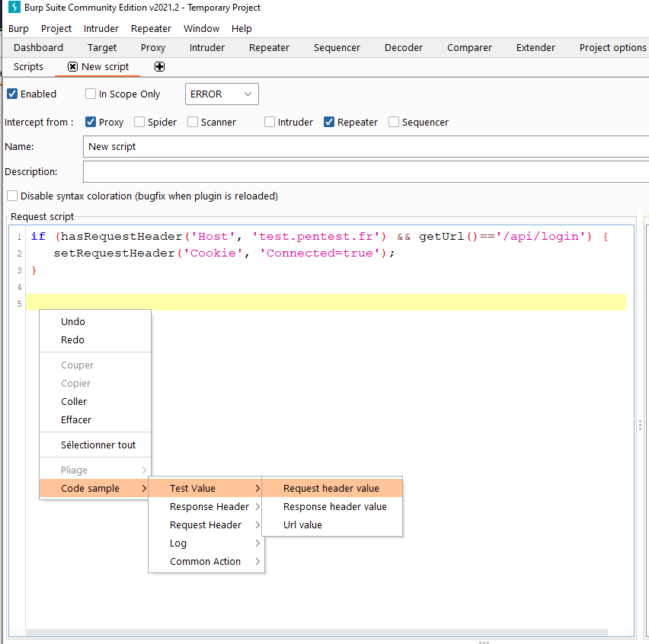Check the Sequencer intercept checkbox
649x644 pixels.
394,122
